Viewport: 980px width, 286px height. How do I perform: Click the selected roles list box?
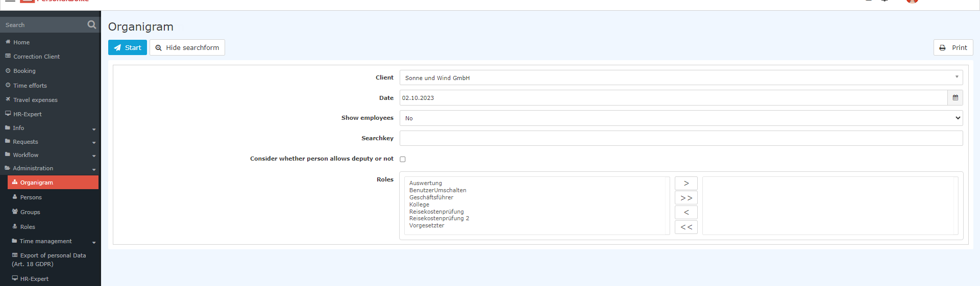coord(830,205)
